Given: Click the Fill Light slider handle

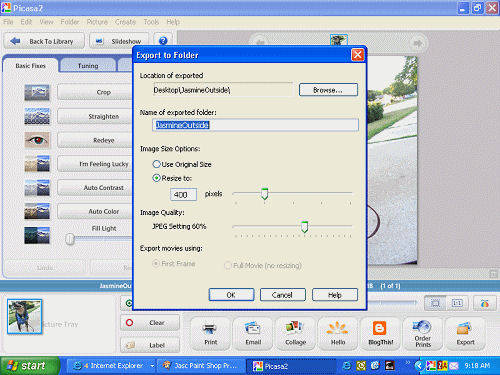Looking at the screenshot, I should [70, 239].
